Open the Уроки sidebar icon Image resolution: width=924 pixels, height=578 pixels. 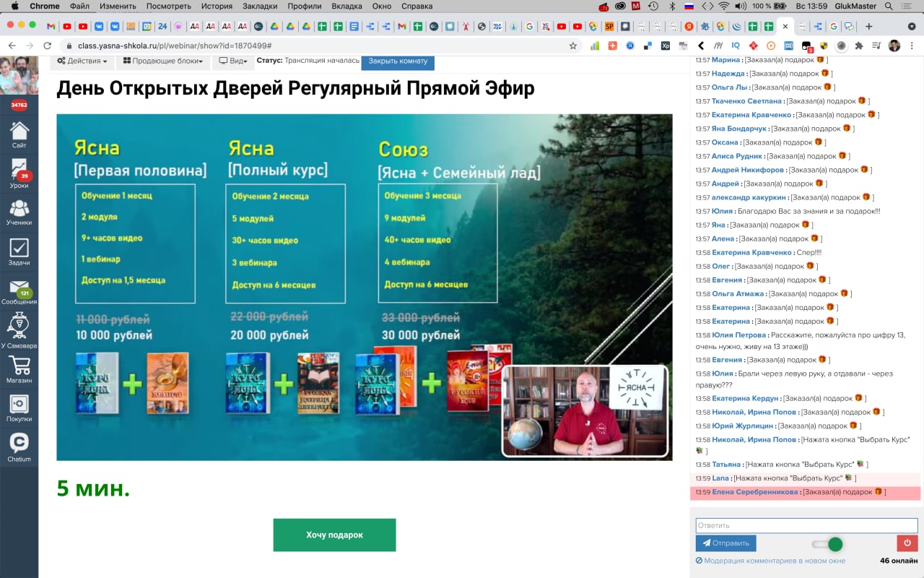tap(19, 174)
